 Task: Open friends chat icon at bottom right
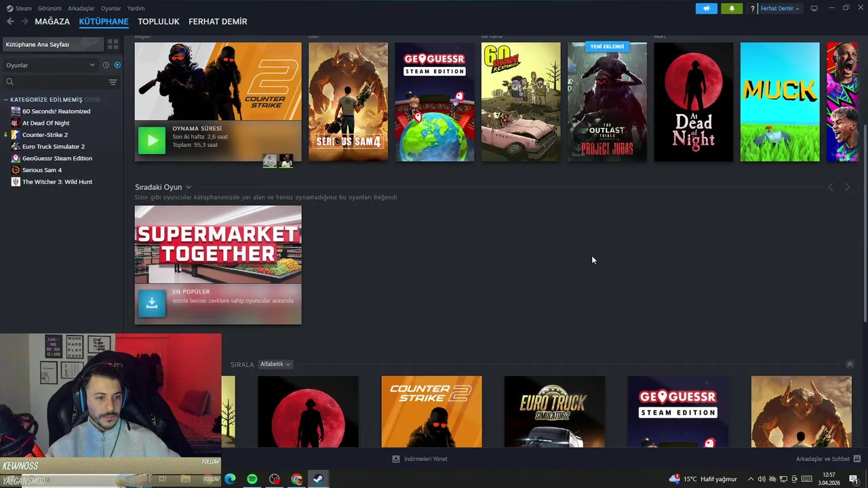857,459
